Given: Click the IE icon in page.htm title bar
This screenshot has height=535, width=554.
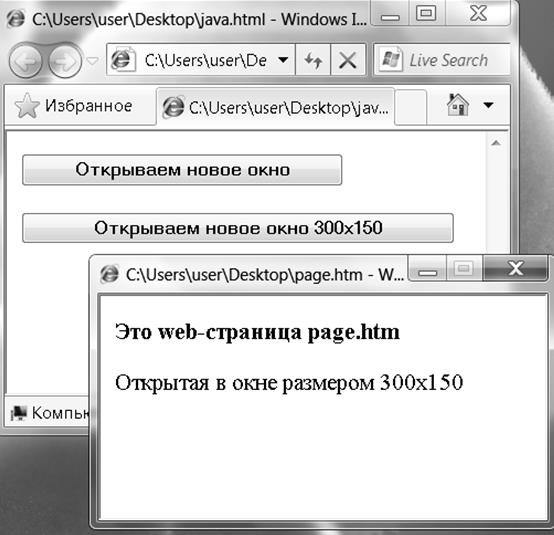Looking at the screenshot, I should 109,274.
